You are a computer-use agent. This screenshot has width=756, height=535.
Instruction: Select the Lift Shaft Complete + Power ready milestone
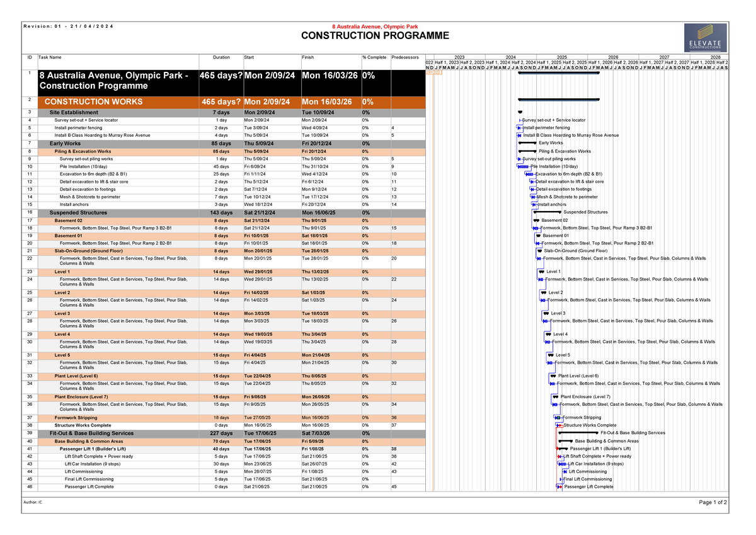point(559,456)
